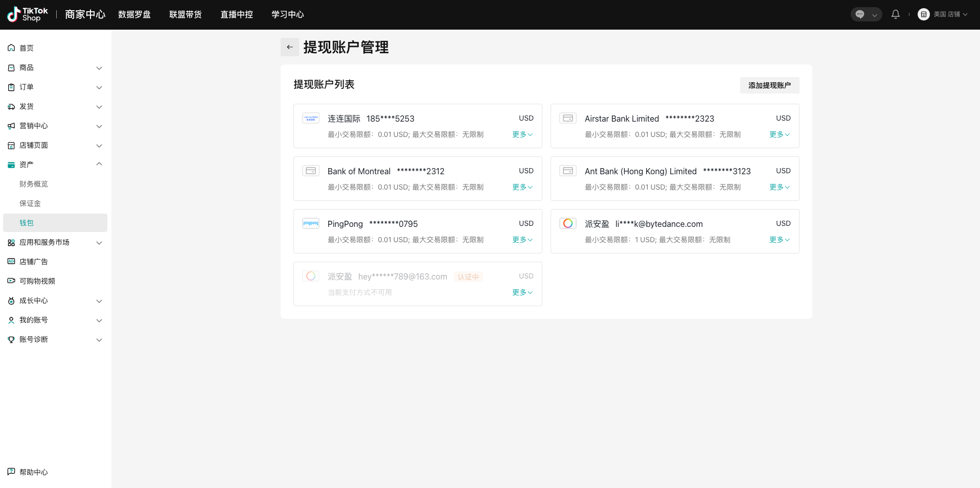980x488 pixels.
Task: Click the 提现账户列表 heading
Action: coord(324,84)
